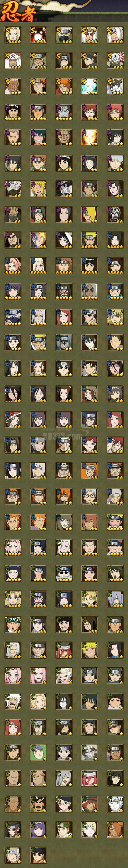Screen dimensions: 128x868
Task: Select B-rank white-haired ninja with red forehead dots
Action: pos(38,317)
